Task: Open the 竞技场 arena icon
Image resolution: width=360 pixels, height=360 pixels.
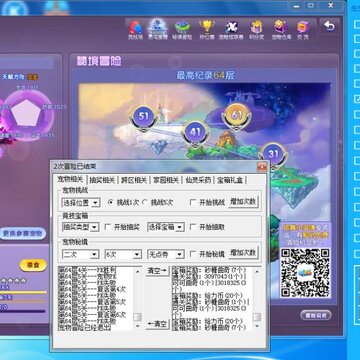Action: click(135, 30)
